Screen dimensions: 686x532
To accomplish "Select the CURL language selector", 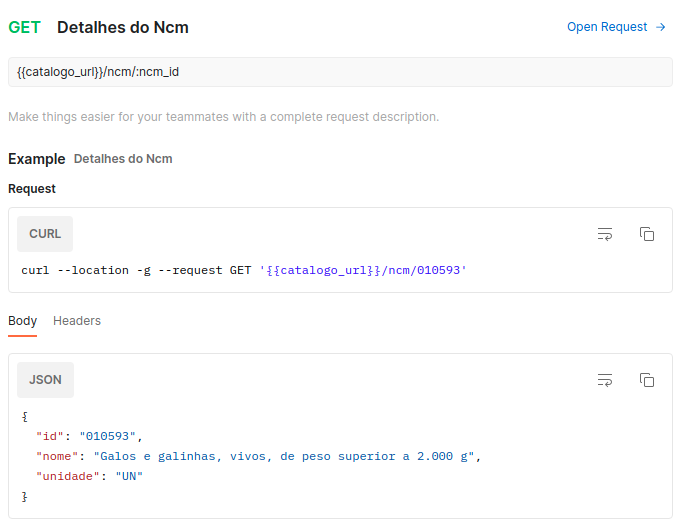I will [45, 234].
